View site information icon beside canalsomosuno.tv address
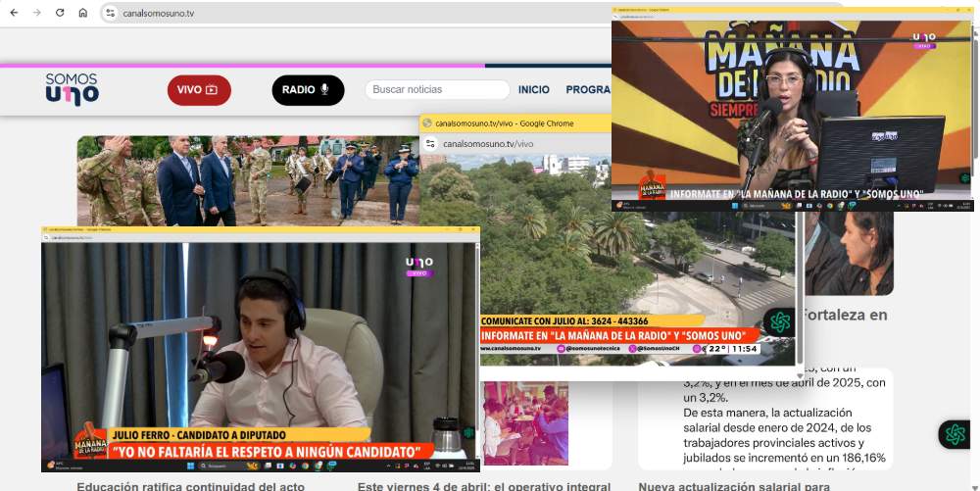The height and width of the screenshot is (491, 980). pyautogui.click(x=110, y=13)
